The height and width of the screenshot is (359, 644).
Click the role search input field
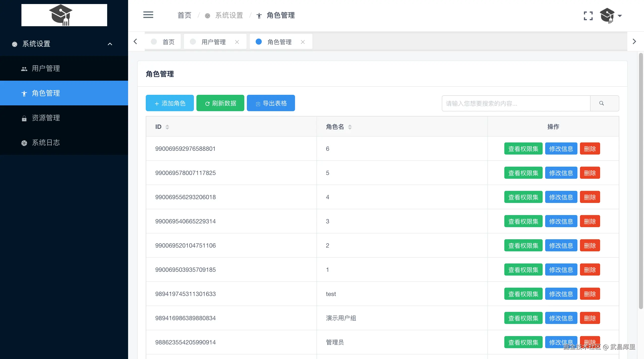(x=516, y=103)
